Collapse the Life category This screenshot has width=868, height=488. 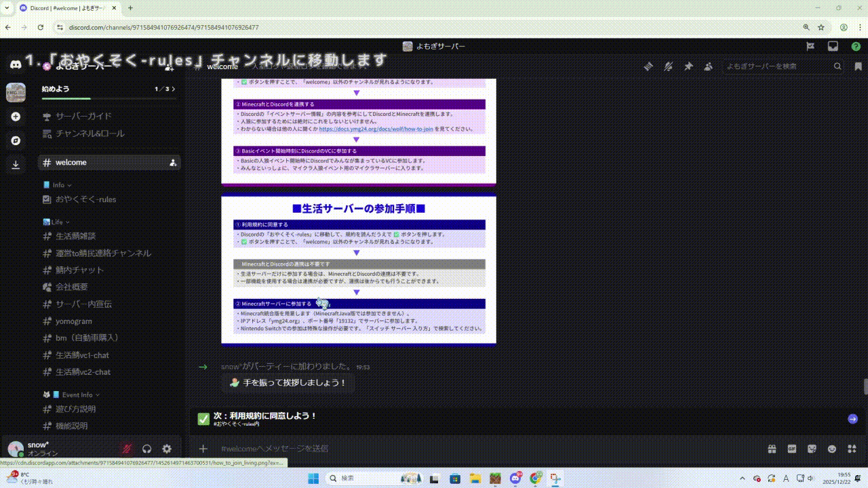pos(56,222)
